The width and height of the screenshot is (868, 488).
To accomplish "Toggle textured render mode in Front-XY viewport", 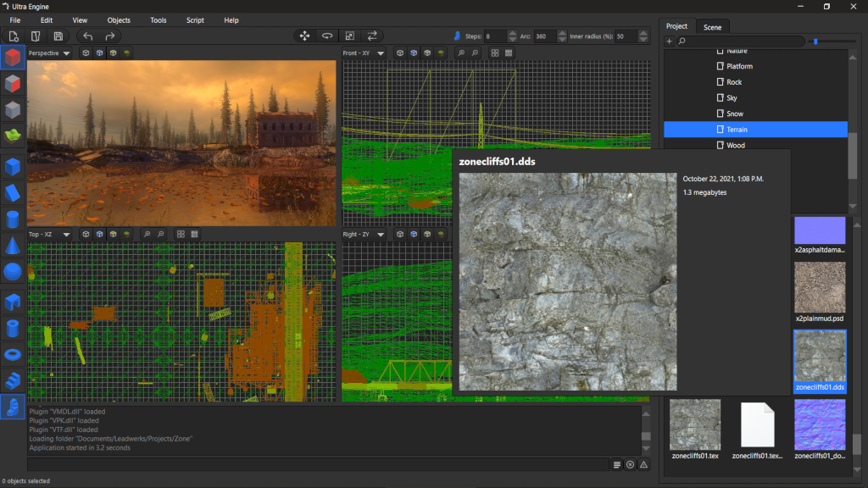I will [x=427, y=53].
